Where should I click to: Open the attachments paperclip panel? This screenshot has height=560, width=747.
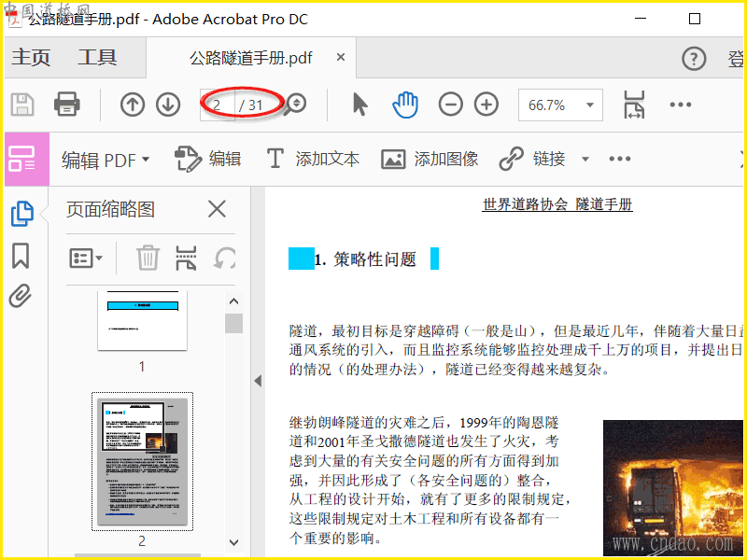(21, 296)
